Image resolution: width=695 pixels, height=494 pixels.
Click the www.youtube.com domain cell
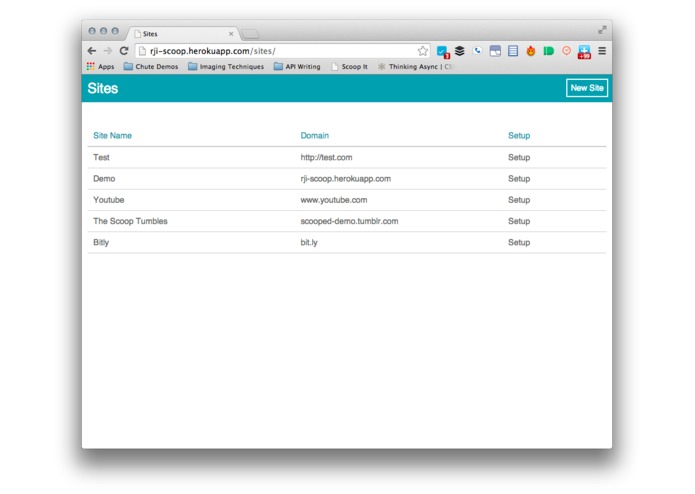(334, 200)
